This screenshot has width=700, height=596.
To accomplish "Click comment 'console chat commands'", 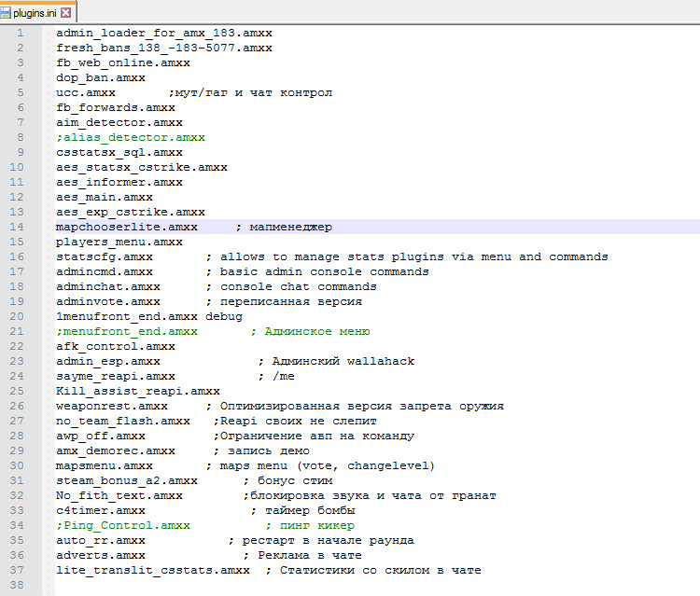I will 299,286.
